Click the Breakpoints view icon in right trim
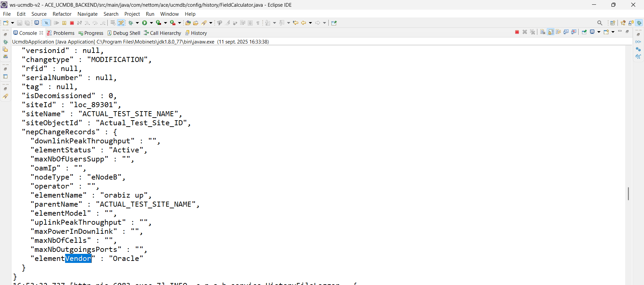 (x=638, y=49)
